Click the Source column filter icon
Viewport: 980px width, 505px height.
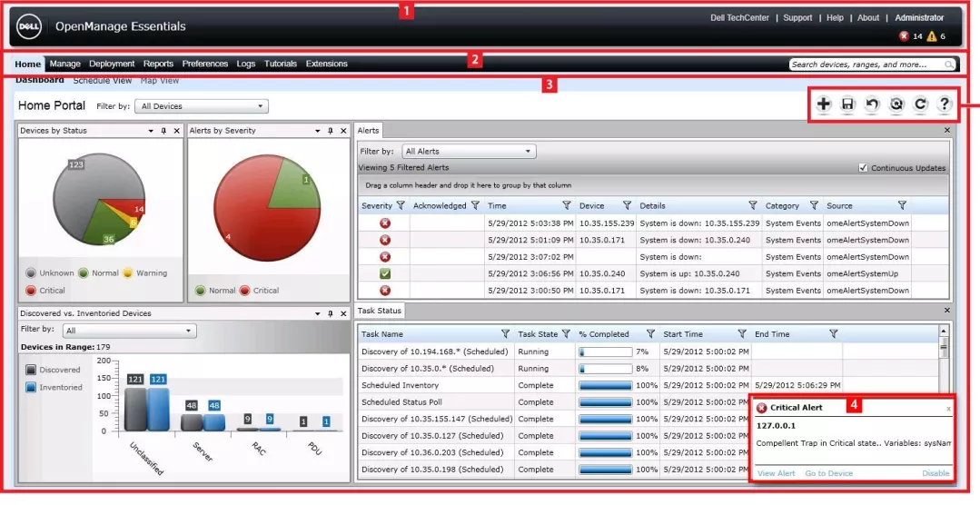902,205
